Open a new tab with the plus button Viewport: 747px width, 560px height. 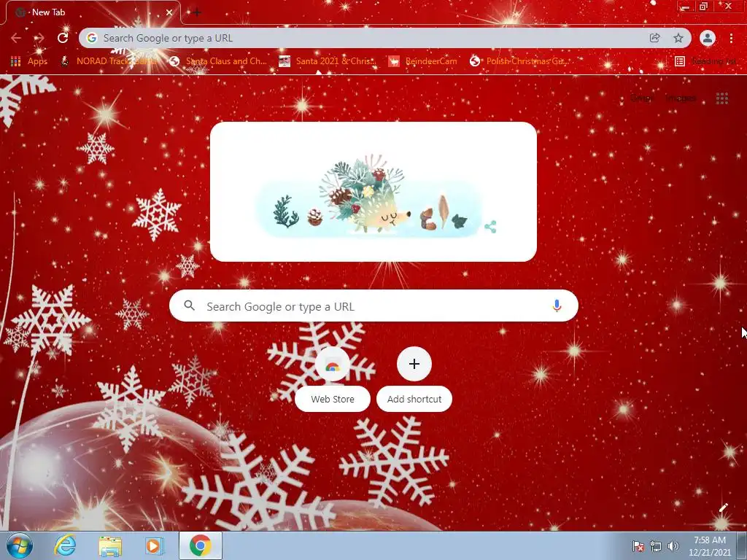(x=197, y=12)
